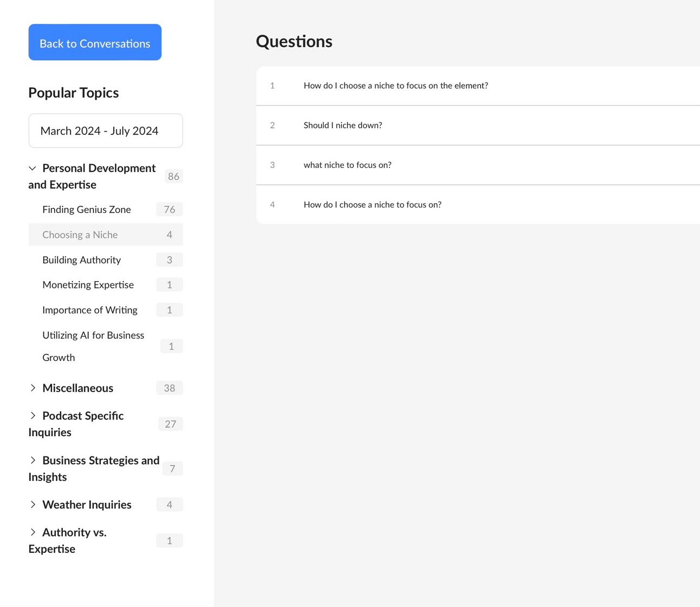Select the Finding Genius Zone subtopic
The image size is (700, 607).
pyautogui.click(x=106, y=210)
